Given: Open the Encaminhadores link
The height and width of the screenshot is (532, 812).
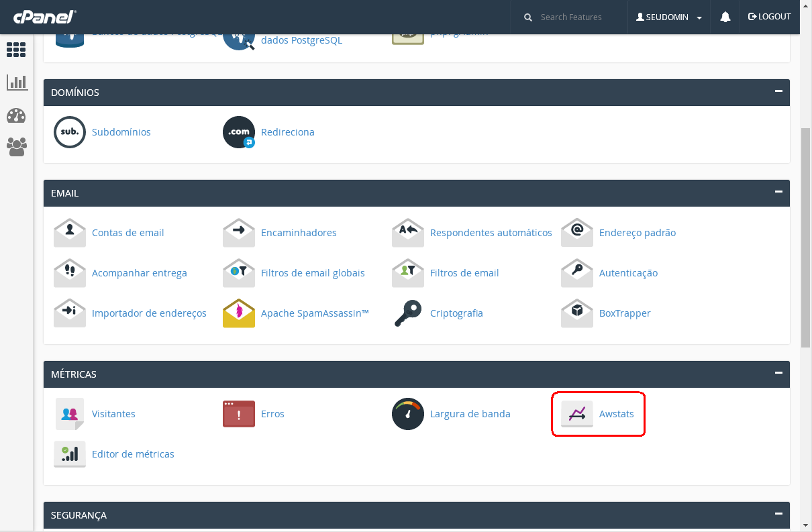Looking at the screenshot, I should 299,233.
